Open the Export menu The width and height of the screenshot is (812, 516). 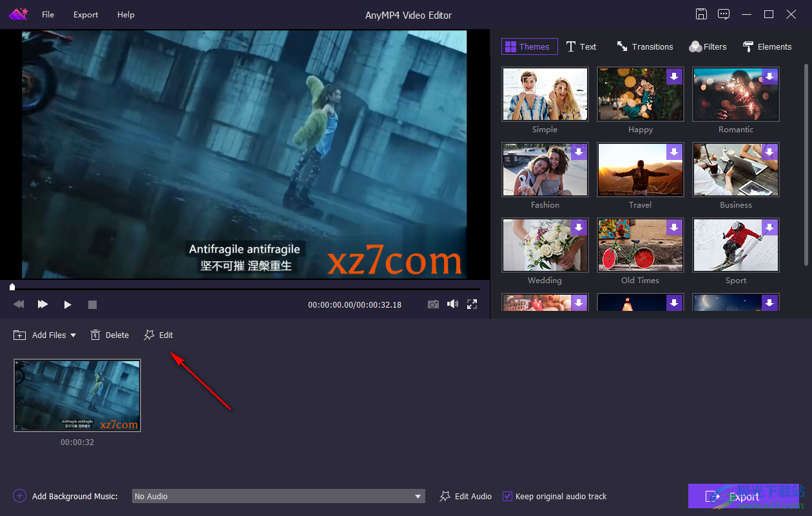click(86, 15)
